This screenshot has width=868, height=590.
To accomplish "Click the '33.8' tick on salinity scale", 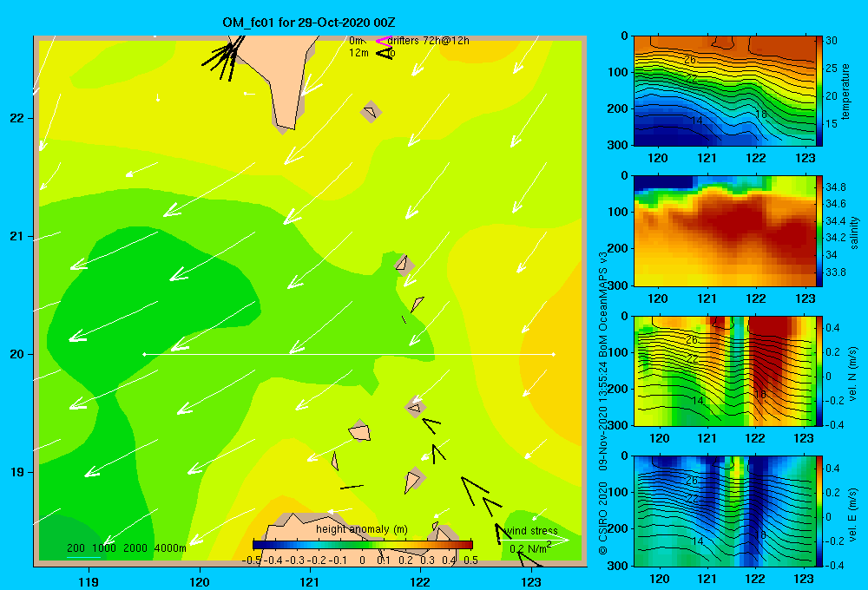I will pyautogui.click(x=835, y=272).
